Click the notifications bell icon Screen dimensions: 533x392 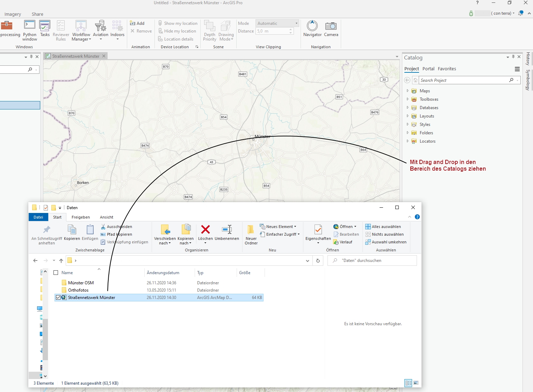point(521,13)
